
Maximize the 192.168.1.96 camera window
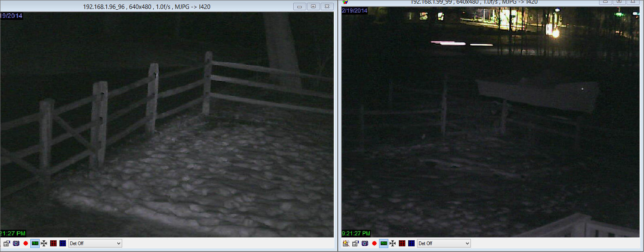[313, 6]
